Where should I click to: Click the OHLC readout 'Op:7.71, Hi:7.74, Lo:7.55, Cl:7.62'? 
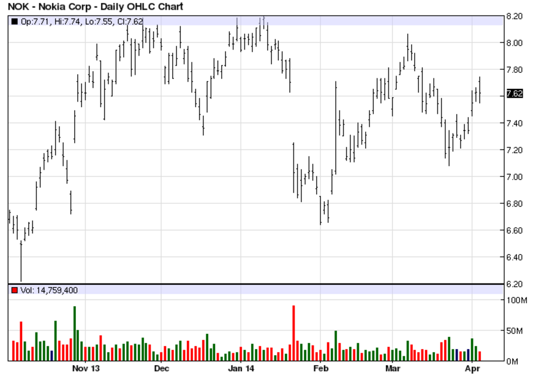tap(81, 21)
